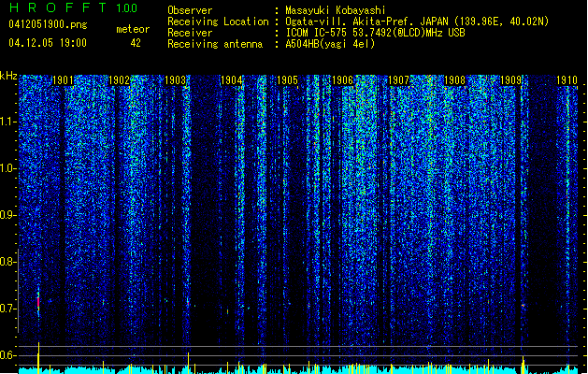The height and width of the screenshot is (374, 588).
Task: Click the 1910 time marker
Action: 566,80
